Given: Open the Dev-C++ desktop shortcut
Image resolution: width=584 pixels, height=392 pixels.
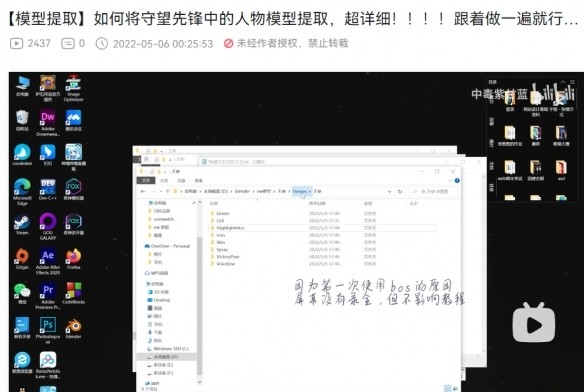Looking at the screenshot, I should click(48, 189).
